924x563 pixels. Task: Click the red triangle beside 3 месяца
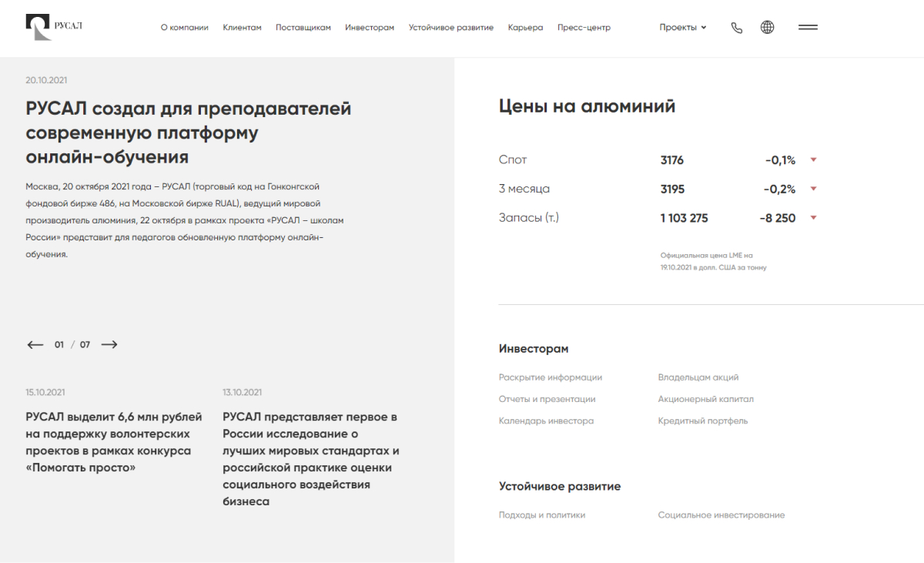[813, 189]
